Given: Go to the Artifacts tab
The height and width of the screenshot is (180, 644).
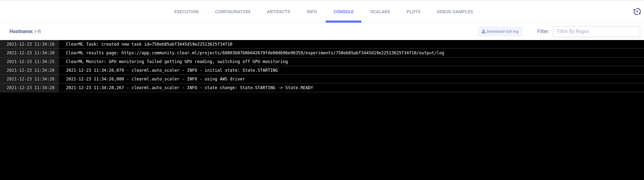Looking at the screenshot, I should 278,12.
